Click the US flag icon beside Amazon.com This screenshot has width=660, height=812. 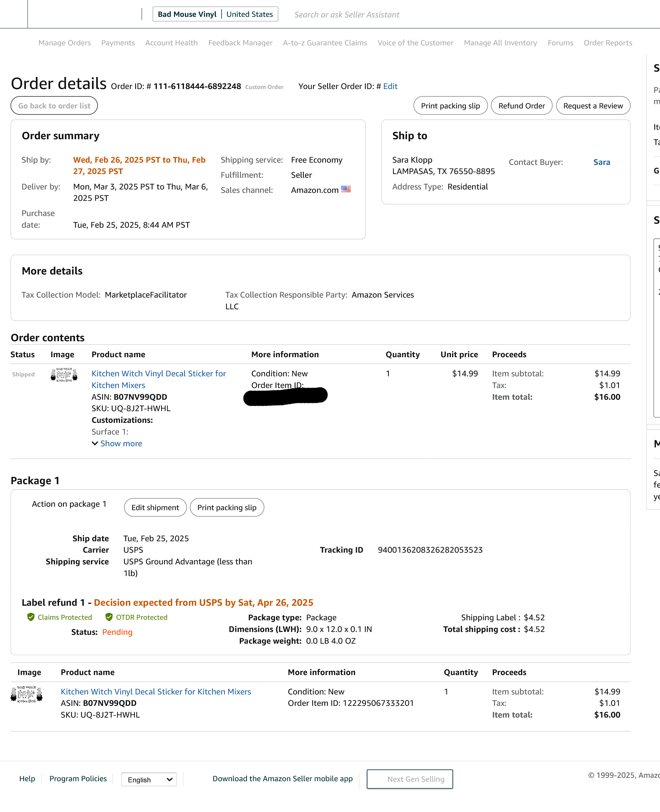[x=346, y=189]
